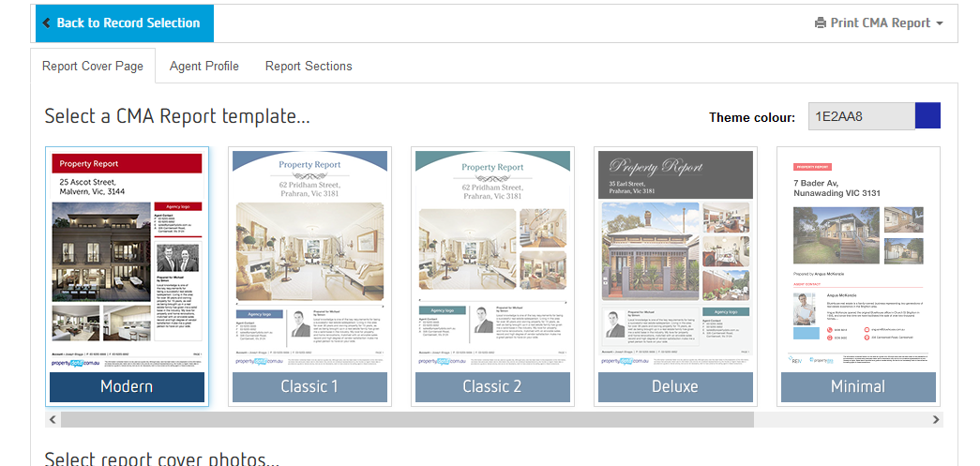The width and height of the screenshot is (980, 466).
Task: Click the back arrow chevron icon
Action: 47,23
